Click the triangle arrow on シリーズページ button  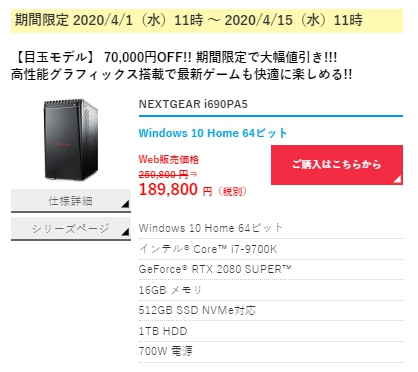point(125,231)
